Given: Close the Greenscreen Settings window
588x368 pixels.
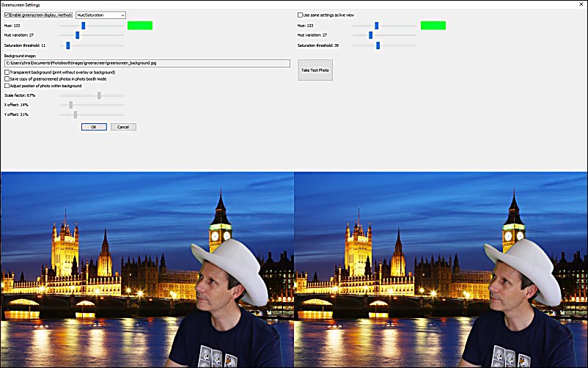Looking at the screenshot, I should click(x=581, y=4).
